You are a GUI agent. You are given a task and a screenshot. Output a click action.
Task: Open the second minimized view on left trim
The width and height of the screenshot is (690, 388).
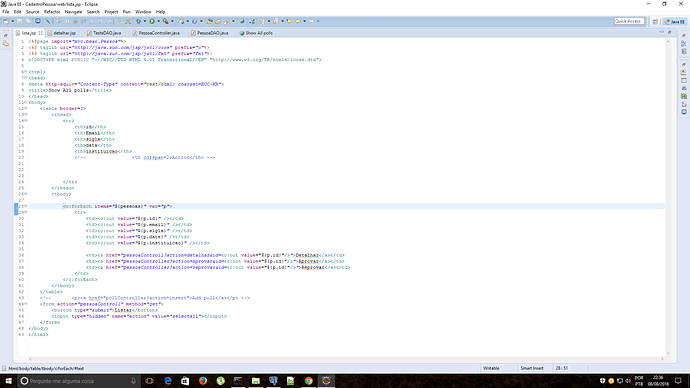6,44
